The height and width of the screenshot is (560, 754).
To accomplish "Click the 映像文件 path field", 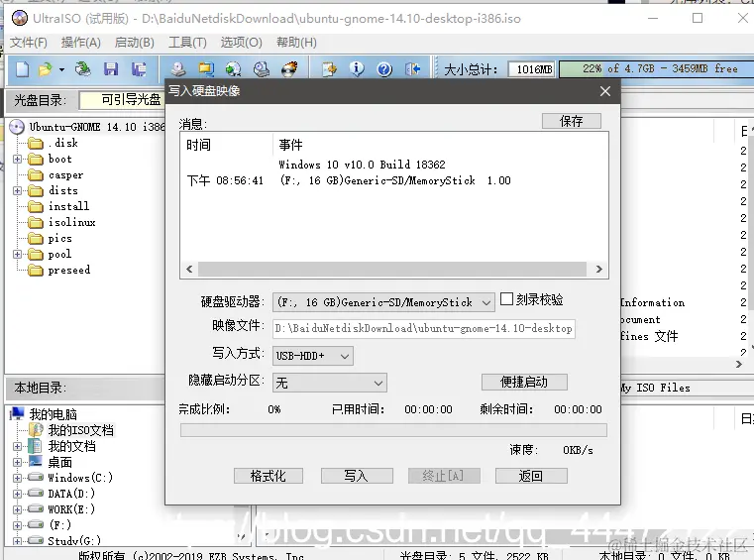I will pyautogui.click(x=424, y=329).
